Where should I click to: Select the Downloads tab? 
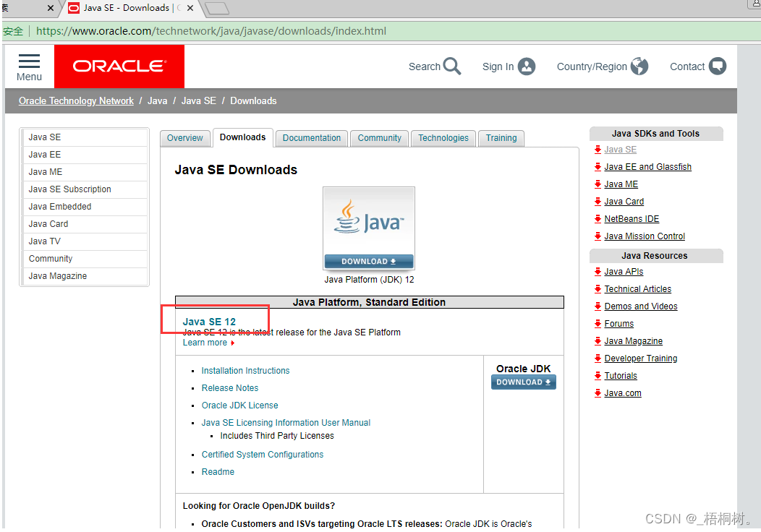pyautogui.click(x=242, y=137)
